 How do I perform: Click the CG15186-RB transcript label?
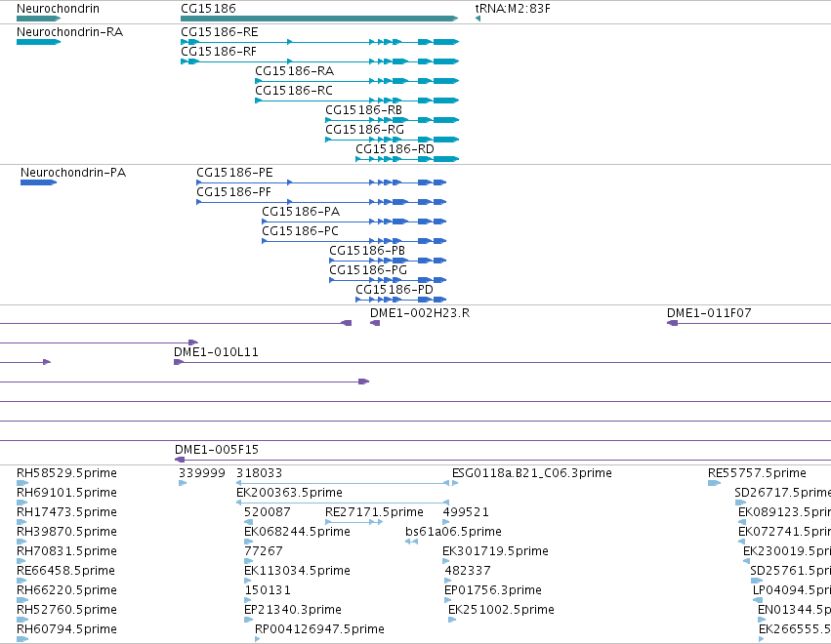[363, 110]
